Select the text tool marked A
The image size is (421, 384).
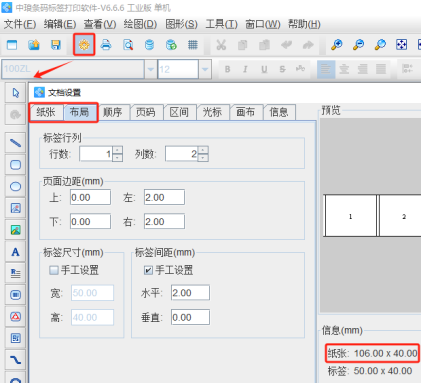point(15,252)
